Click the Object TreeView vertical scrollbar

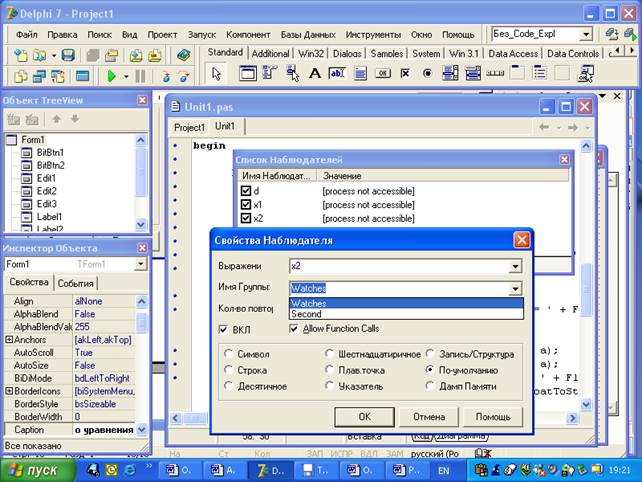[140, 182]
